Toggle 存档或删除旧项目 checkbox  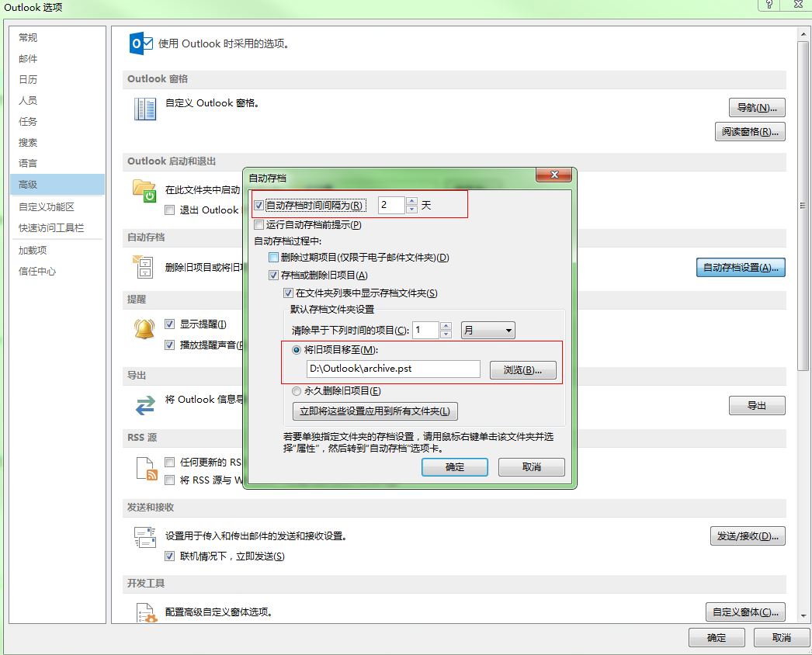[x=273, y=275]
